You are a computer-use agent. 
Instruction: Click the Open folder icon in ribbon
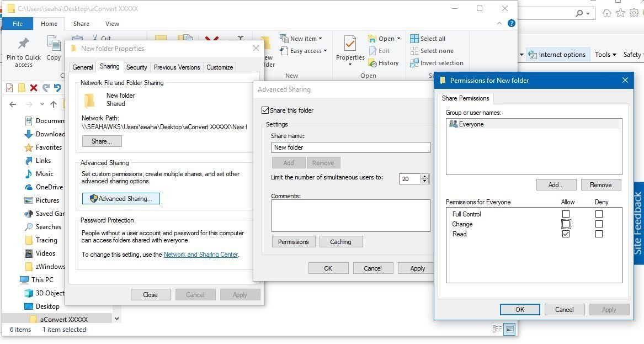[372, 39]
